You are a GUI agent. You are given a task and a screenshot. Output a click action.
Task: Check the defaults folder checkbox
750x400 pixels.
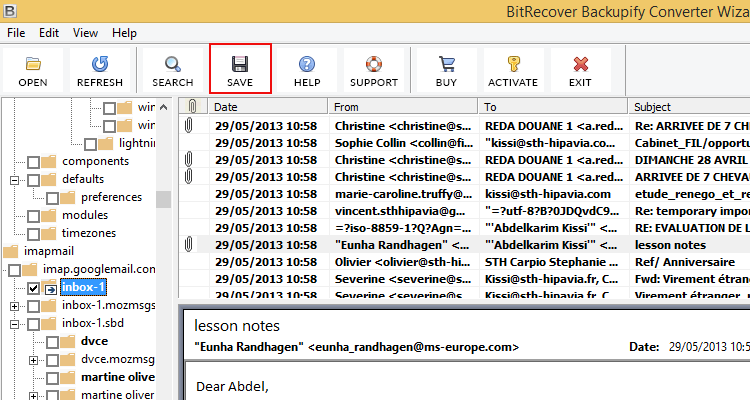(33, 180)
